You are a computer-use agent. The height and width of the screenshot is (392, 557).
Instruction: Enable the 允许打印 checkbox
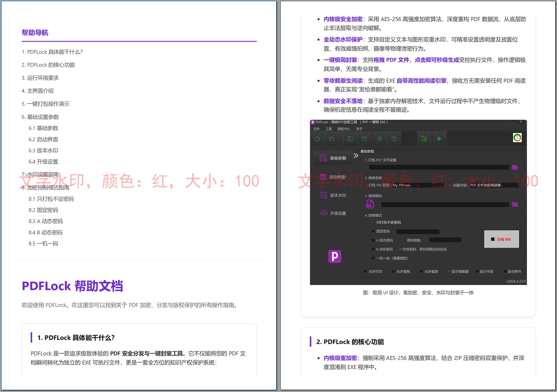click(366, 272)
